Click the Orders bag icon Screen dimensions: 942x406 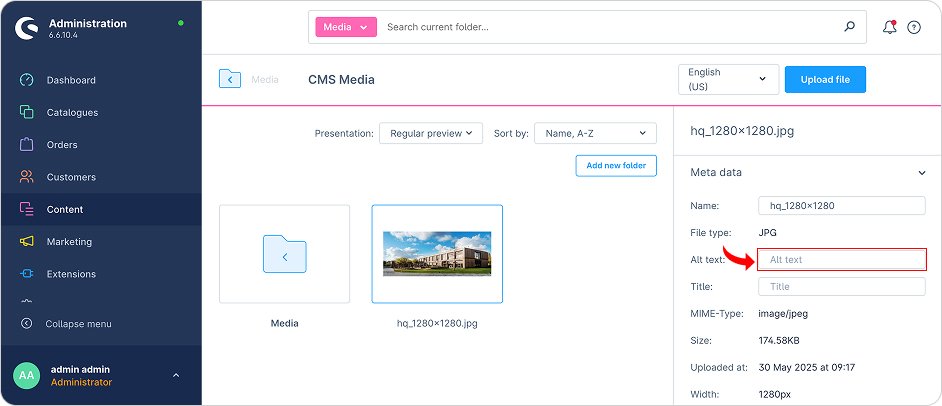pos(26,145)
